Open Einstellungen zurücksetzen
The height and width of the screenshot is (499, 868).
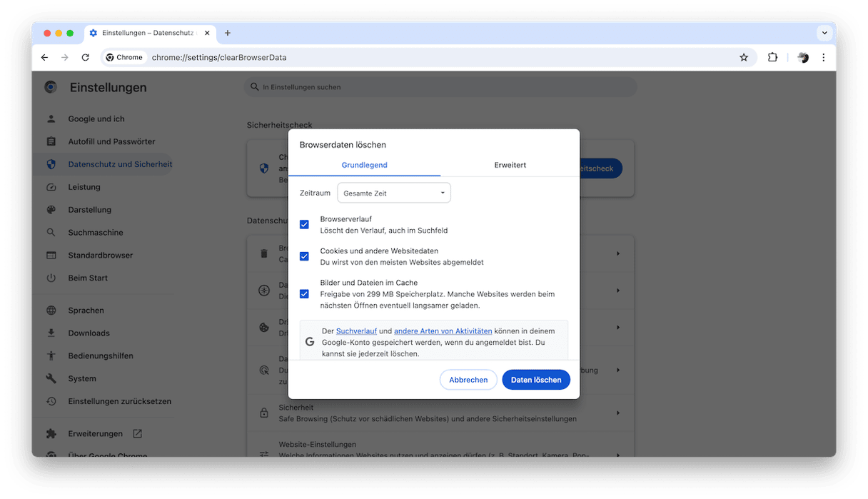point(119,401)
